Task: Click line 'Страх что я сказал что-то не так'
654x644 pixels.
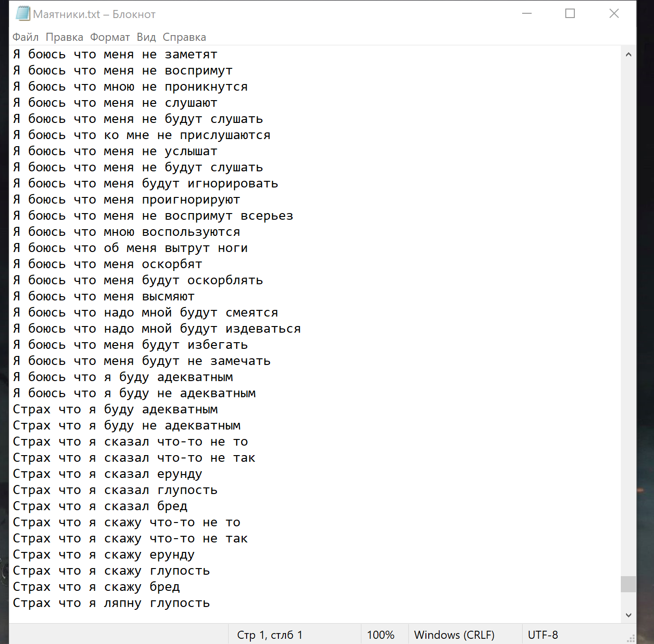Action: pos(134,458)
